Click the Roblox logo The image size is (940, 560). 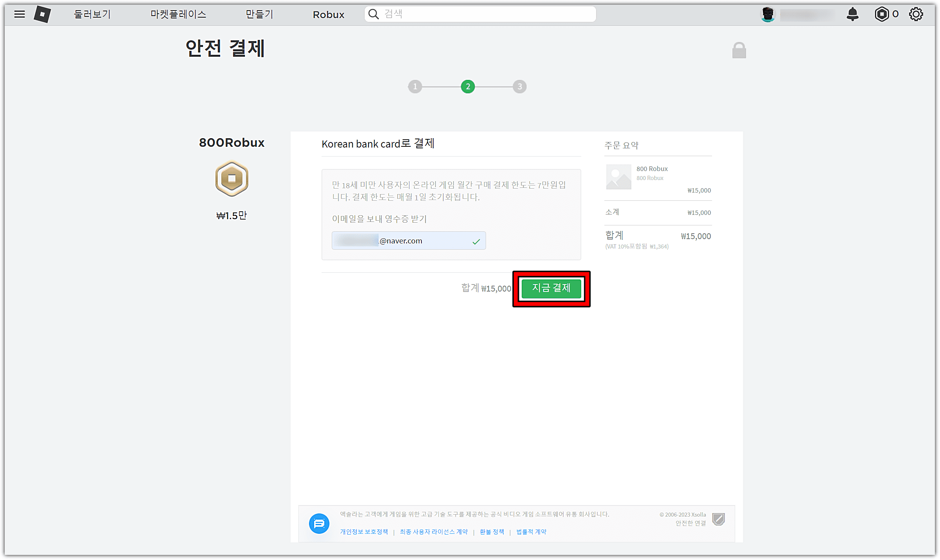tap(42, 14)
